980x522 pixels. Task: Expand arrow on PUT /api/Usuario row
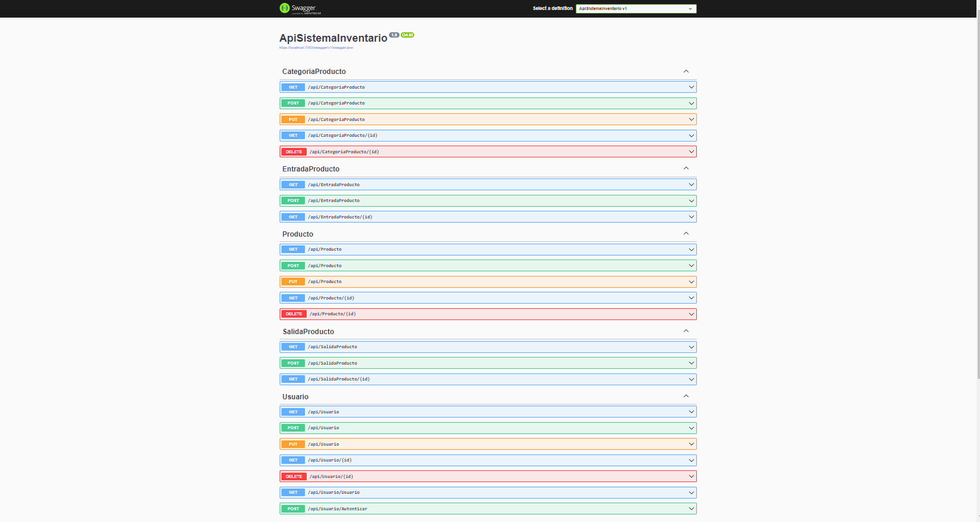click(691, 444)
